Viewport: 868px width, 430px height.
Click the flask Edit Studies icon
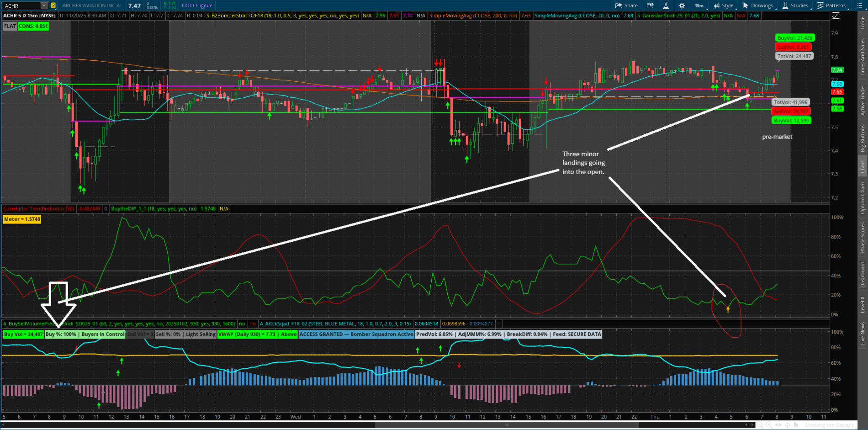tap(666, 5)
